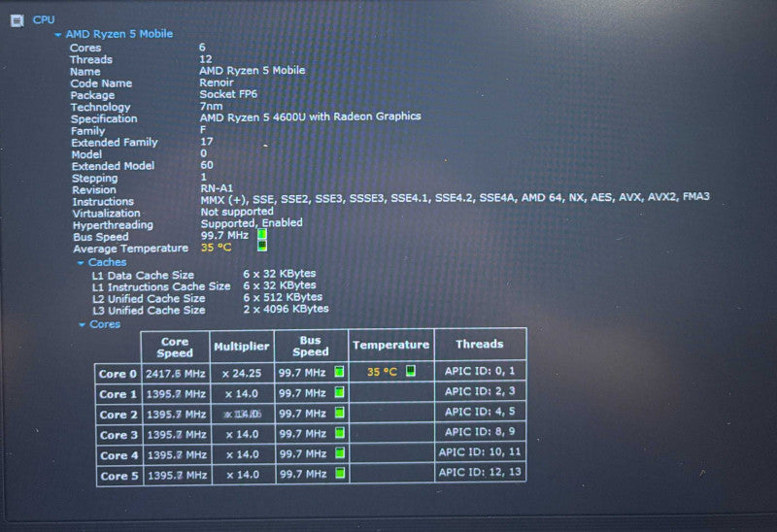Click the APIC ID: 10, 11 cell
Image resolution: width=777 pixels, height=532 pixels.
point(480,451)
